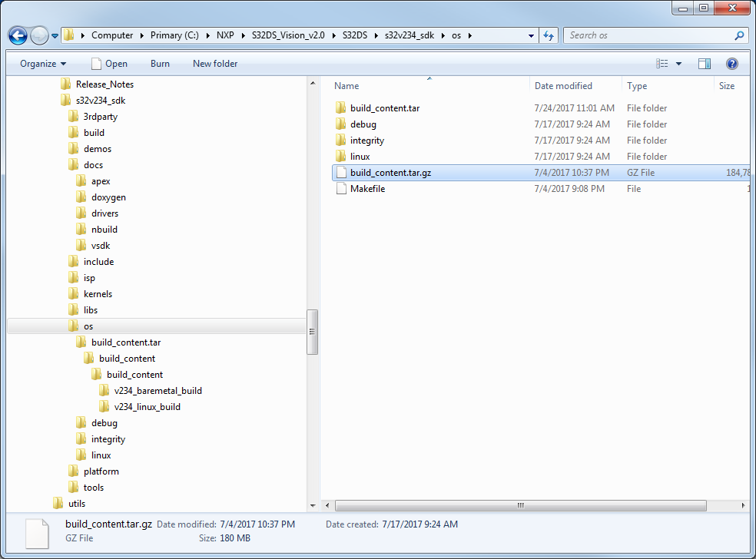Select the kernels folder in the tree
This screenshot has width=756, height=559.
[98, 294]
